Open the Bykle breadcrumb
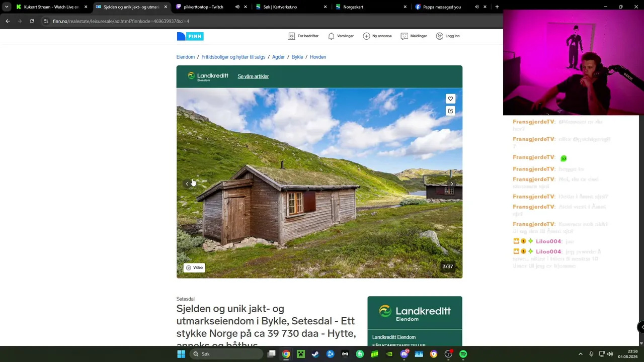The height and width of the screenshot is (362, 644). click(297, 57)
